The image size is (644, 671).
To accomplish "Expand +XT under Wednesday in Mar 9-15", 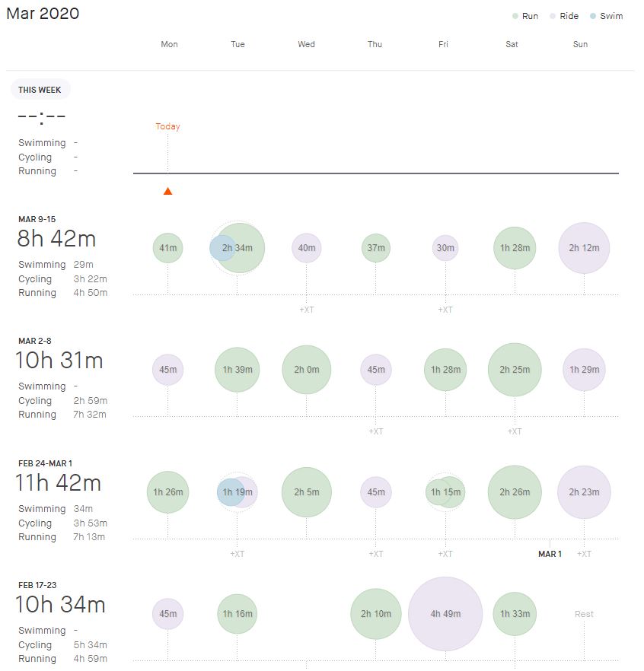I will pyautogui.click(x=307, y=310).
